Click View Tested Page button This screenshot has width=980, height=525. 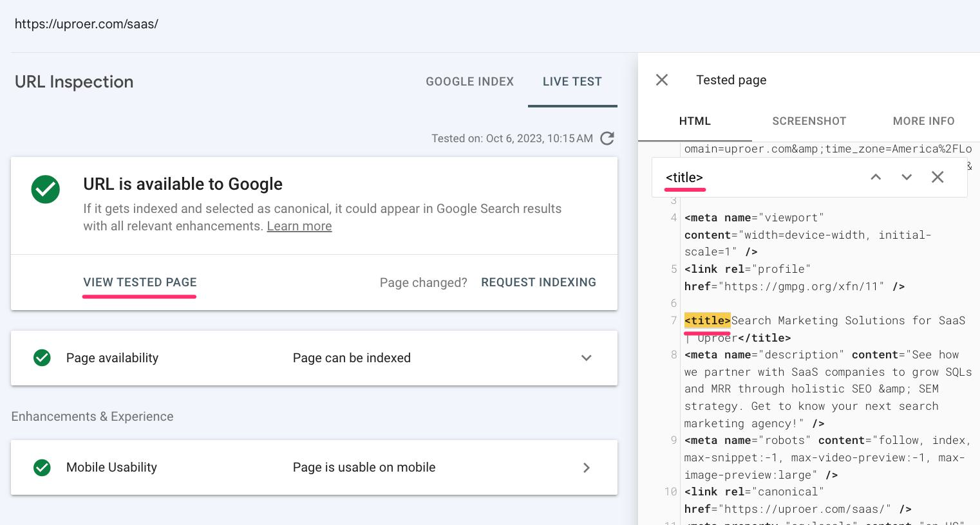tap(140, 282)
